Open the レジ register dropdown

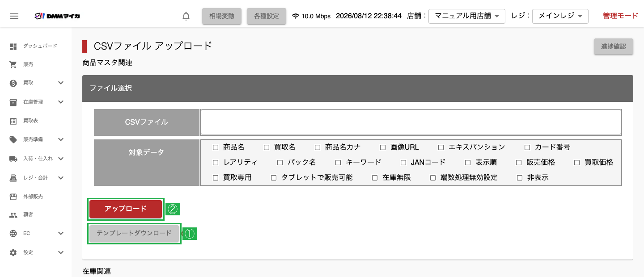click(560, 16)
